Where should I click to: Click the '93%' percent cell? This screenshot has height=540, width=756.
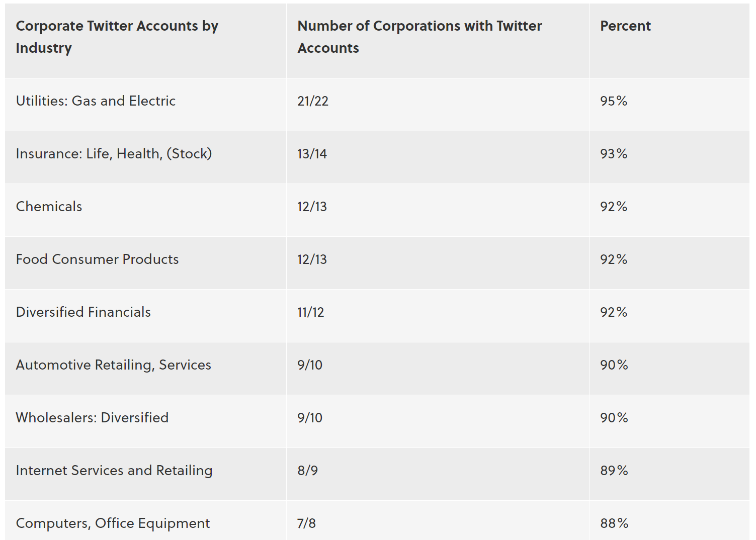point(614,154)
